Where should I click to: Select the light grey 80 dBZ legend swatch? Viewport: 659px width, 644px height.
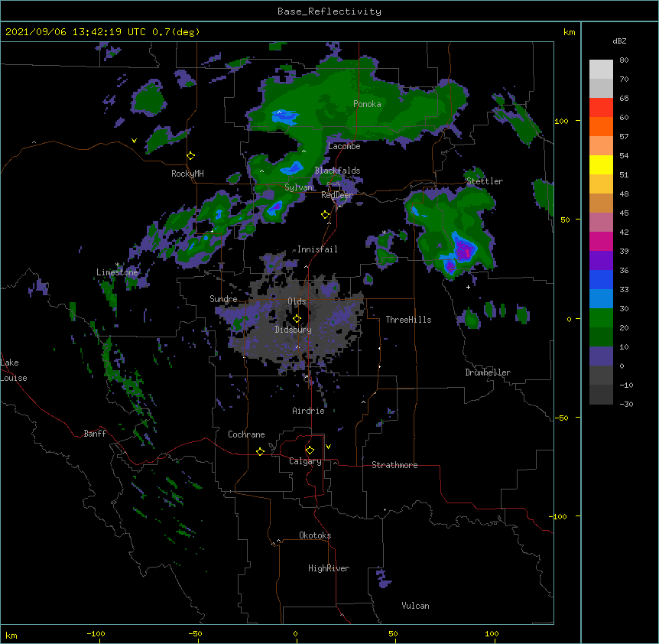pos(601,69)
